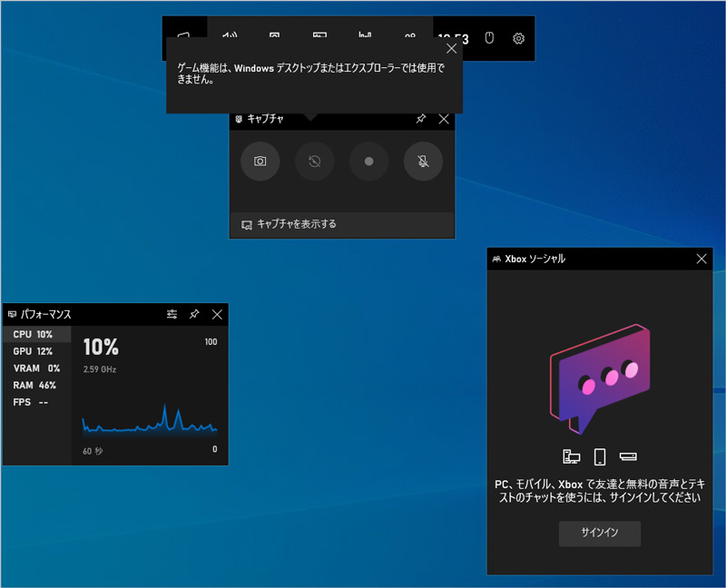Open Game Bar settings with the gear icon

(517, 39)
